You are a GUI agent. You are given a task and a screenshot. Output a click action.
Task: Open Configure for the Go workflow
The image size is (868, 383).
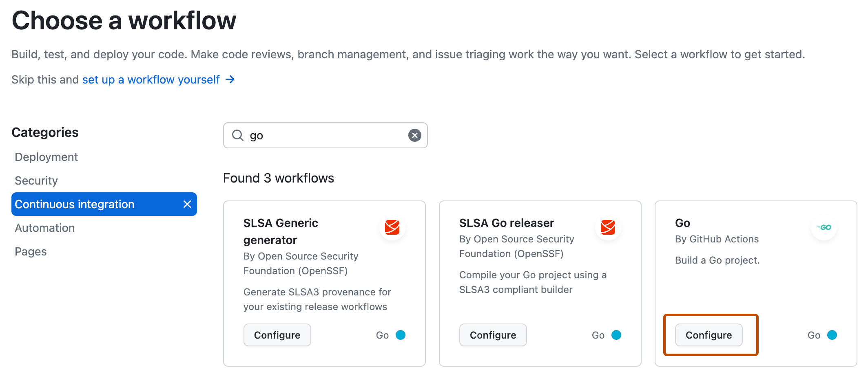(x=709, y=335)
